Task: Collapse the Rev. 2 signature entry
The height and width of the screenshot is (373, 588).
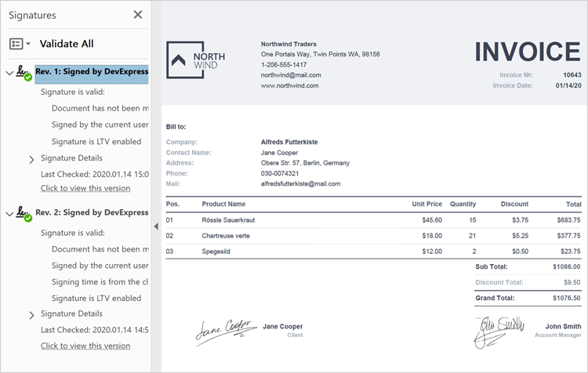Action: click(x=9, y=214)
